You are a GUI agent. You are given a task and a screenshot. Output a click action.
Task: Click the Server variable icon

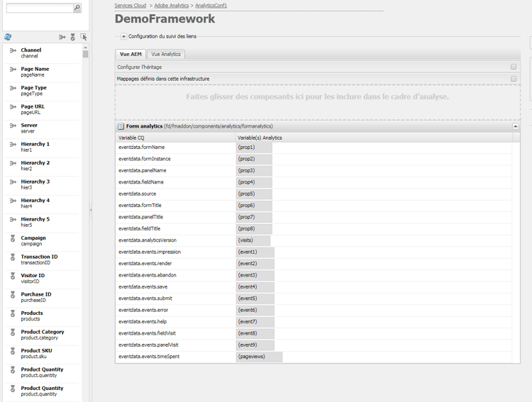(13, 125)
